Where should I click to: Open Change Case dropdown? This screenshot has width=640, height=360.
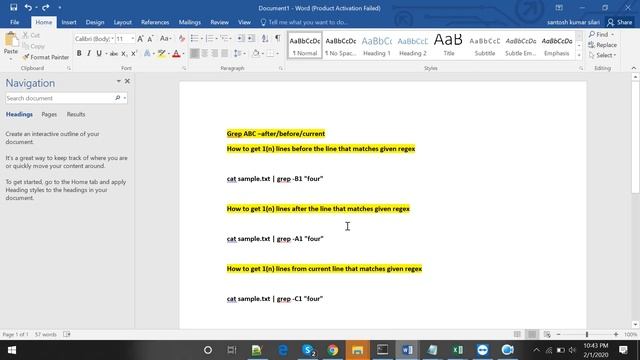[x=165, y=39]
